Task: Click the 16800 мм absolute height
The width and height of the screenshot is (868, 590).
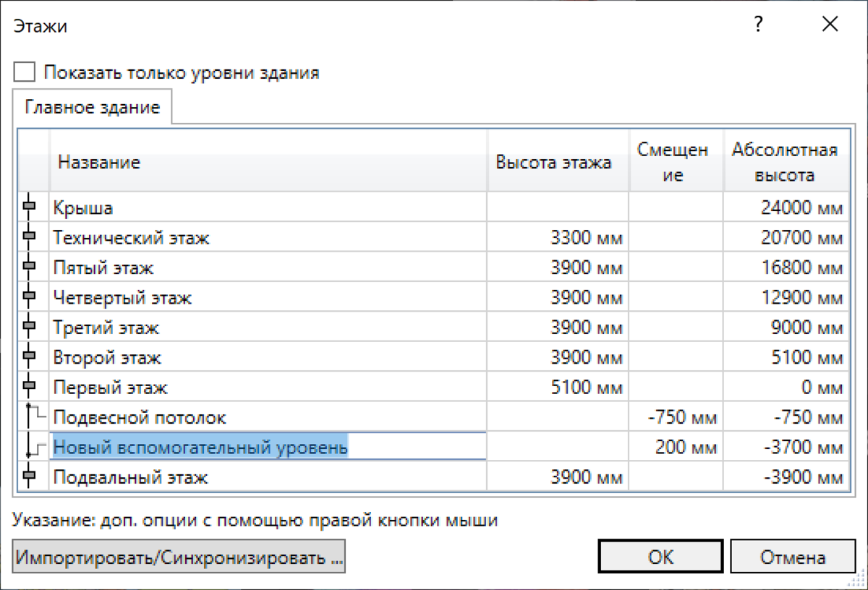Action: tap(786, 268)
